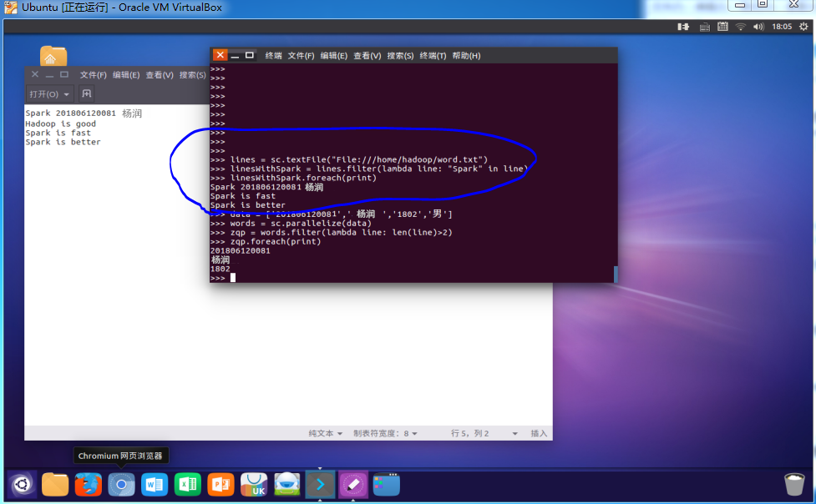Click the 'Hadoop is good' line in editor

pos(60,123)
